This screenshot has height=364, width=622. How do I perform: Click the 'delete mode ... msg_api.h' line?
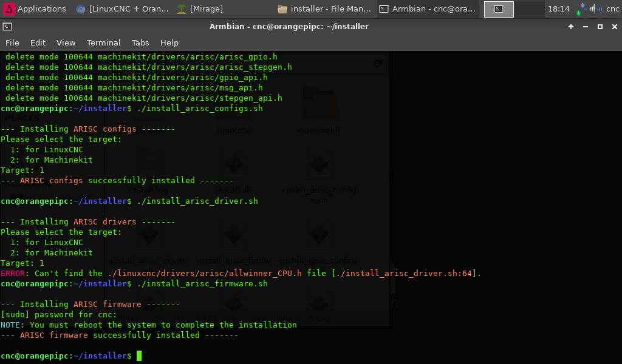pyautogui.click(x=134, y=88)
